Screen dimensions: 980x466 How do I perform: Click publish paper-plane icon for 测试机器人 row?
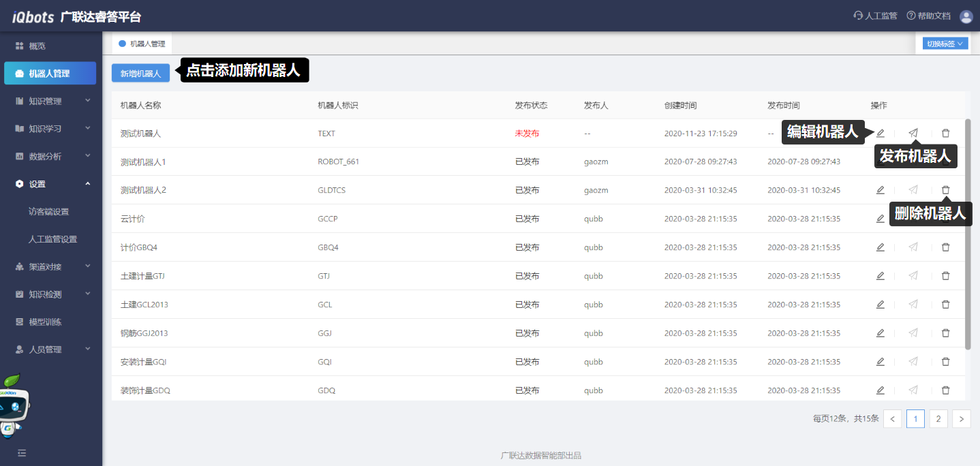click(913, 133)
